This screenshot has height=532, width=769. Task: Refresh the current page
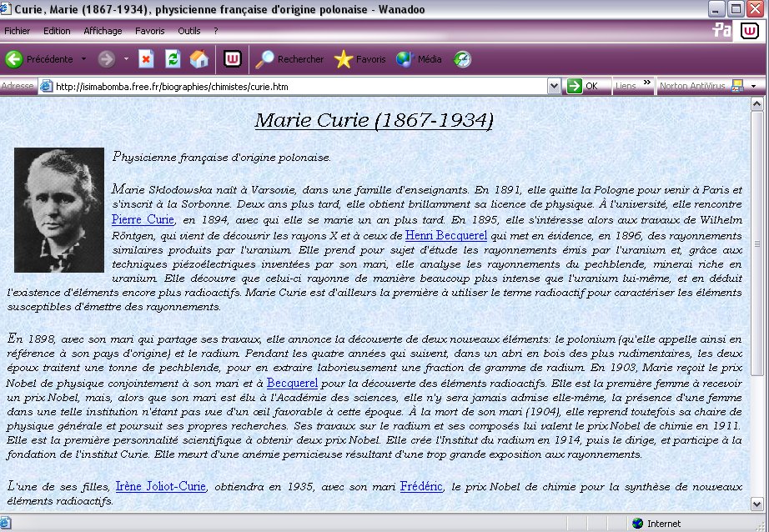coord(173,59)
